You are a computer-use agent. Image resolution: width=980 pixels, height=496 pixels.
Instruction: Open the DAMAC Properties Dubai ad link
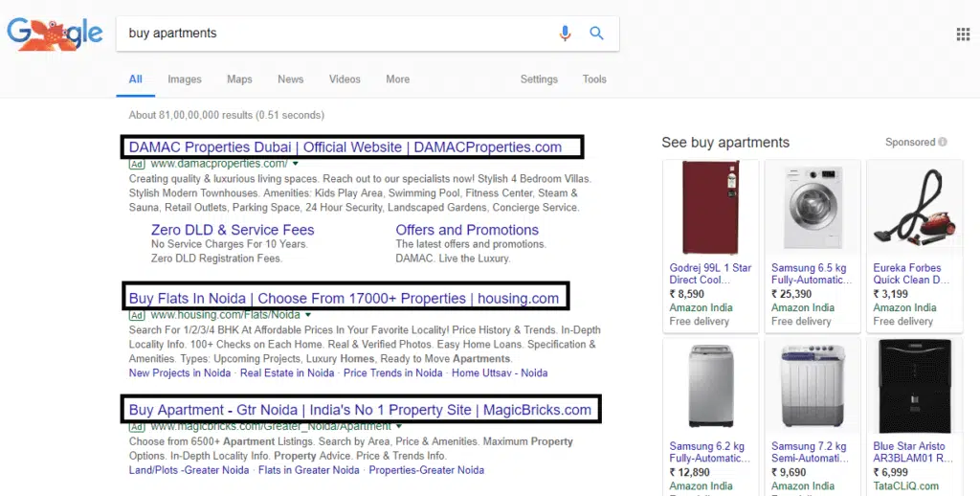click(345, 147)
